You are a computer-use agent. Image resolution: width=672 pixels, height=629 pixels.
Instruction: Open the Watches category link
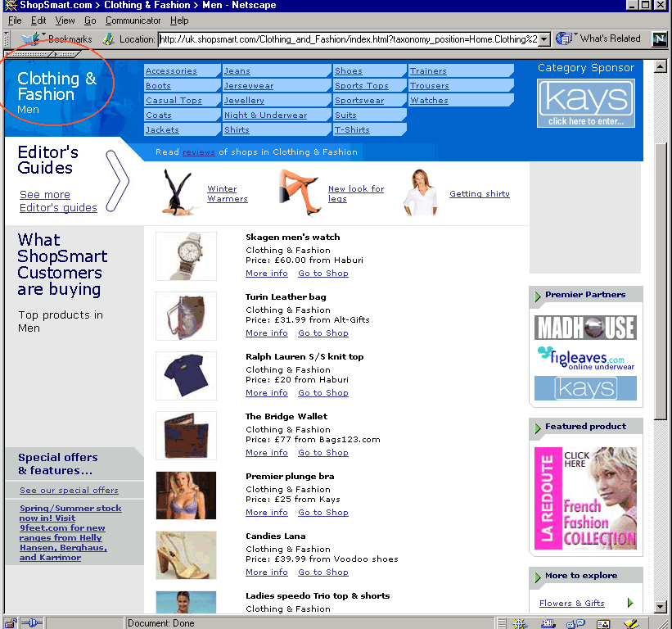(429, 101)
